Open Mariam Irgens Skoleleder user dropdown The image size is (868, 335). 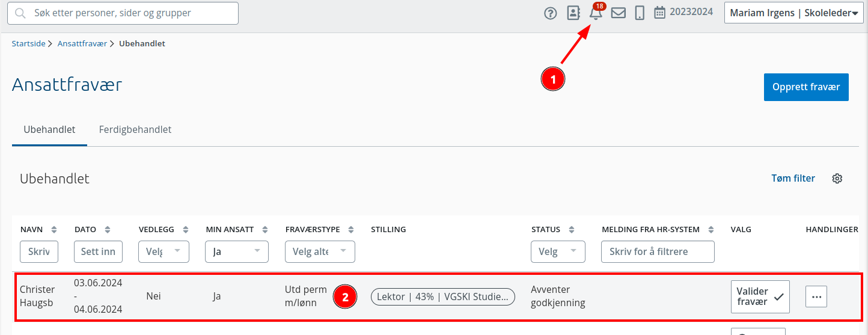pos(794,13)
